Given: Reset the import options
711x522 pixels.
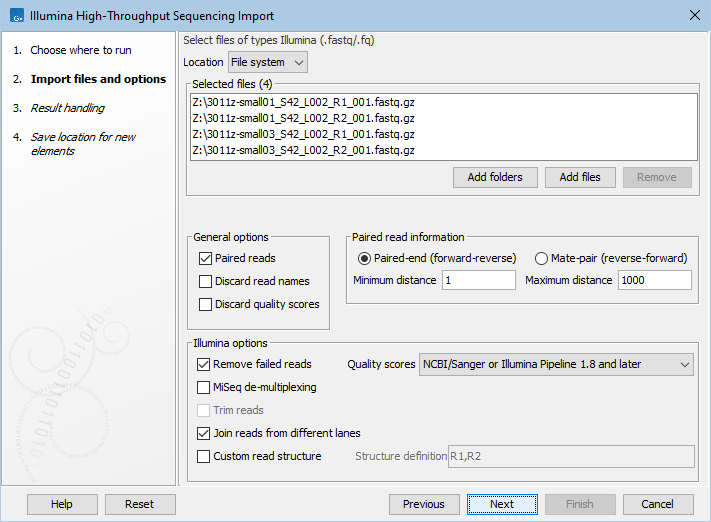Looking at the screenshot, I should (x=140, y=504).
